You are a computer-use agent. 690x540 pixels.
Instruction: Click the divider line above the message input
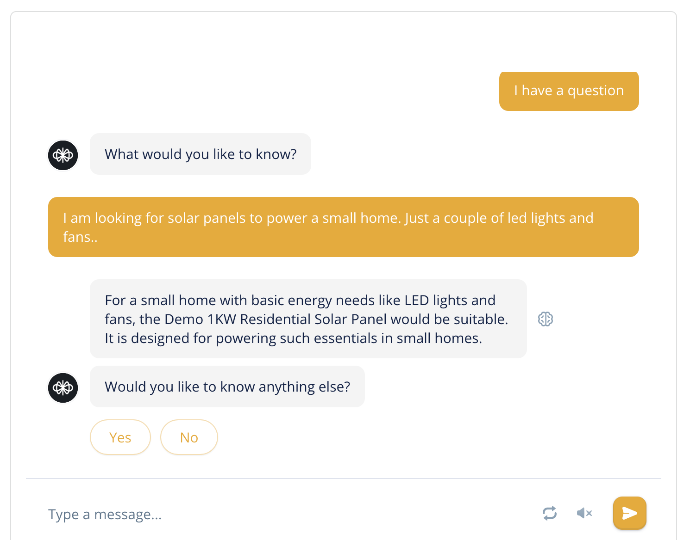pyautogui.click(x=343, y=478)
